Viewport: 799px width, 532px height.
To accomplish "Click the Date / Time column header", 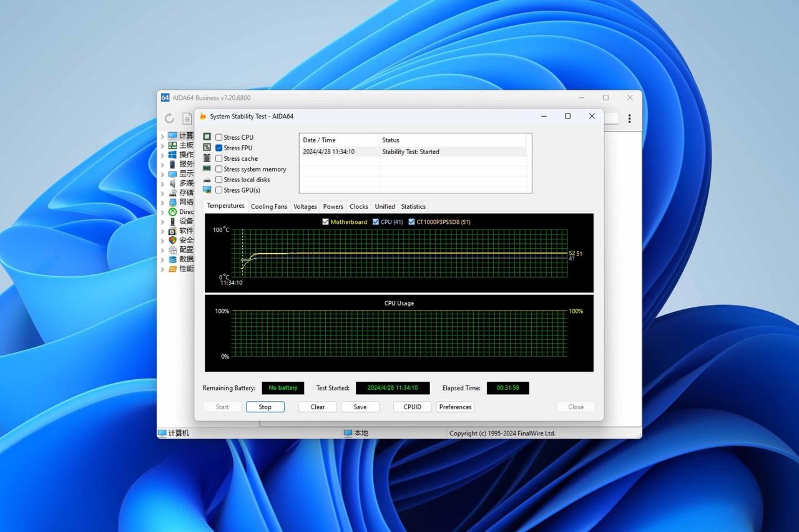I will tap(340, 140).
